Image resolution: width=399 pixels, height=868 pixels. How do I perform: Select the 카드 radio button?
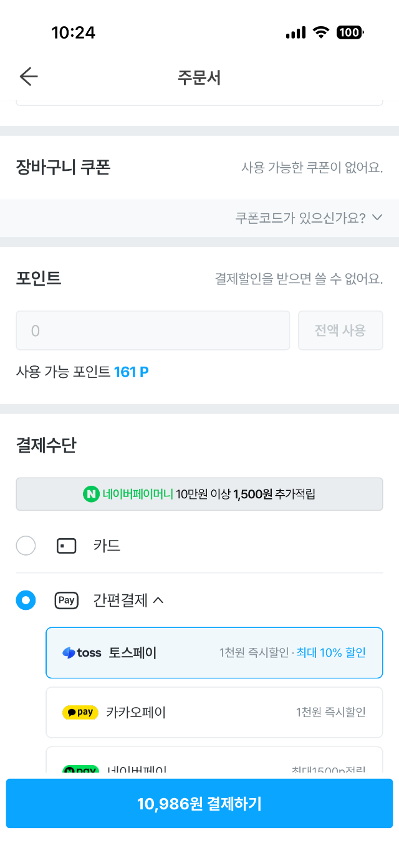coord(26,546)
